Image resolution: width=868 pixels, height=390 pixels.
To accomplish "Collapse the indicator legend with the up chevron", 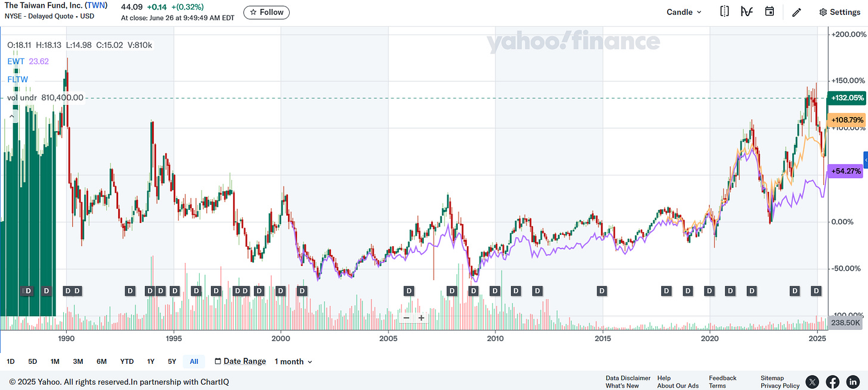I will [11, 117].
